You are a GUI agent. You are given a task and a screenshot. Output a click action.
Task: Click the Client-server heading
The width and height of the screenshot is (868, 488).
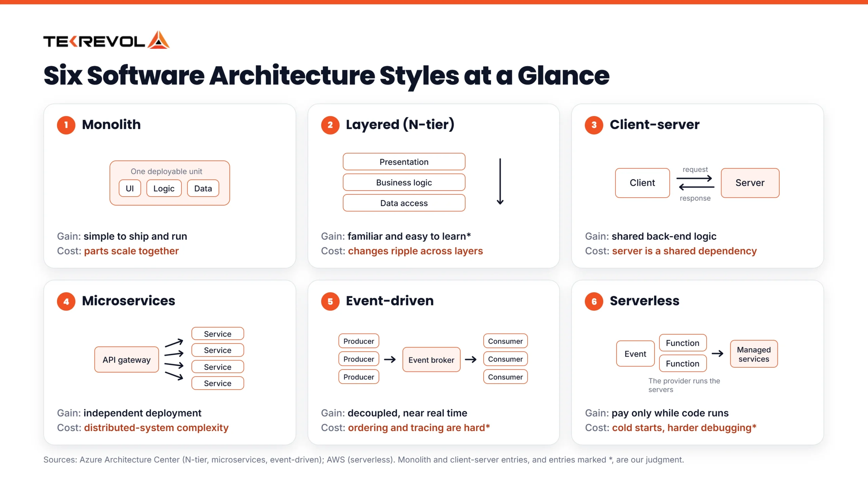tap(654, 124)
